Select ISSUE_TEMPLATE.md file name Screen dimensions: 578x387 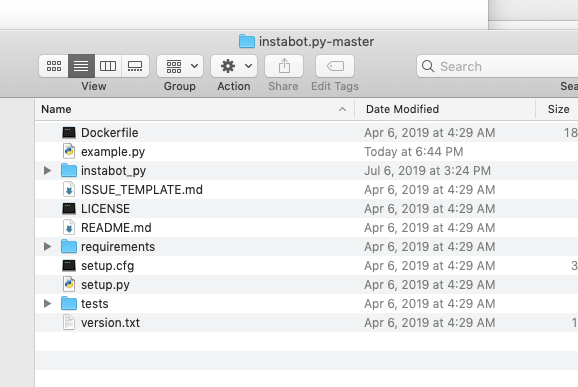[x=142, y=190]
